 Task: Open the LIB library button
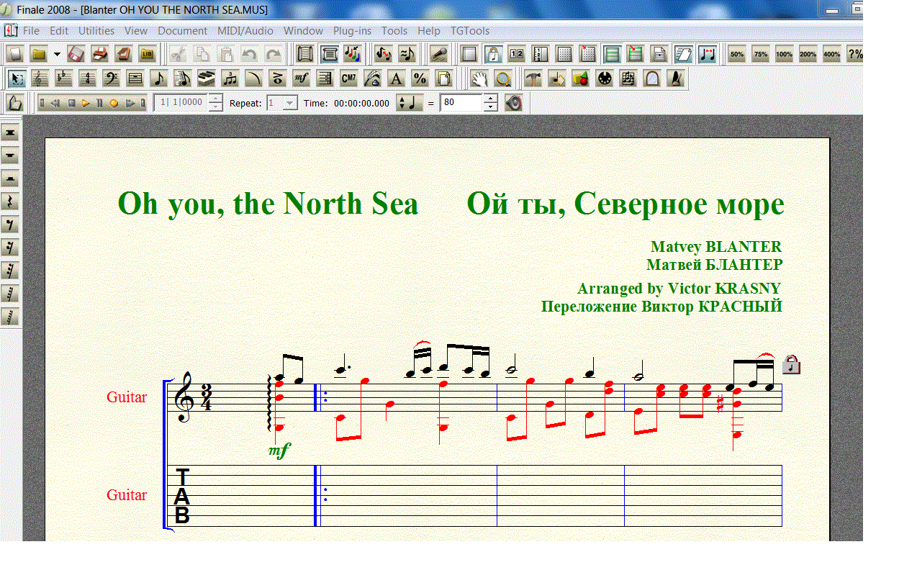point(147,54)
